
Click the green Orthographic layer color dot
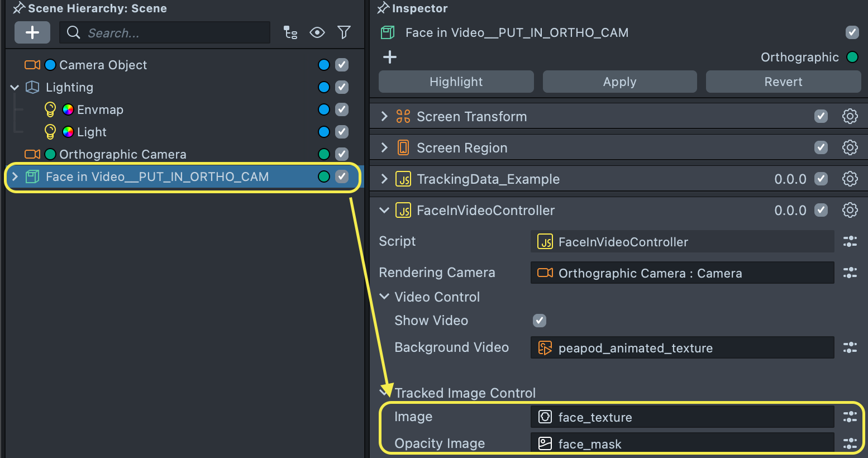[852, 57]
